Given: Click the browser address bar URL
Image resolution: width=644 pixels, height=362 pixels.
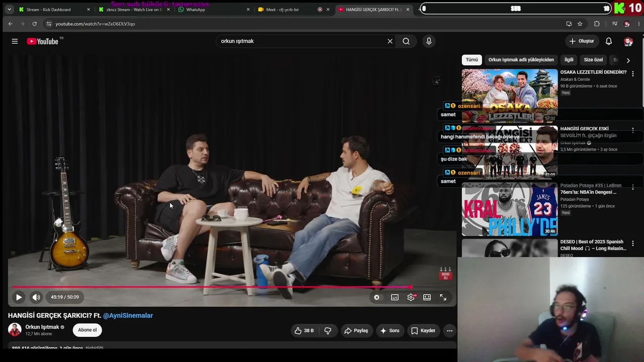Looking at the screenshot, I should (95, 24).
